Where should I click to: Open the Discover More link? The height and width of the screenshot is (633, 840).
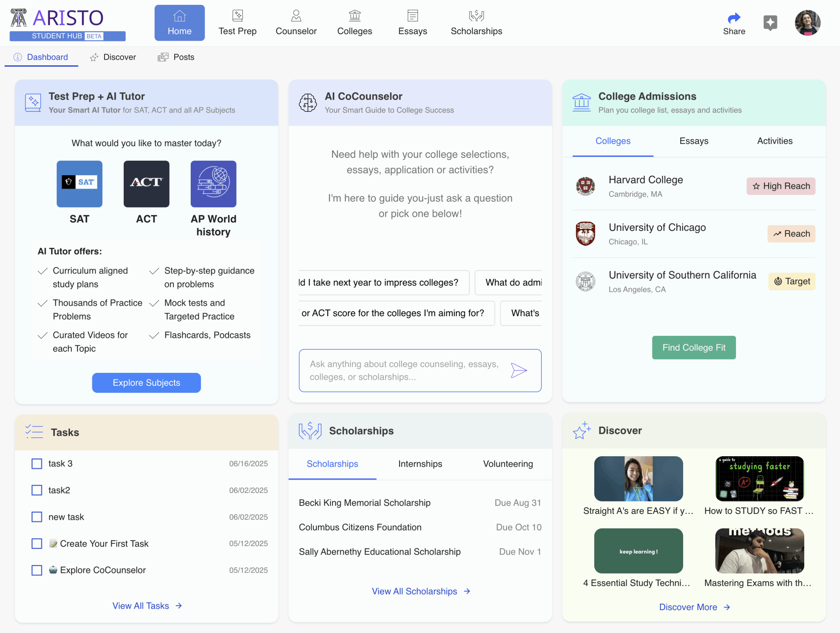pos(694,607)
